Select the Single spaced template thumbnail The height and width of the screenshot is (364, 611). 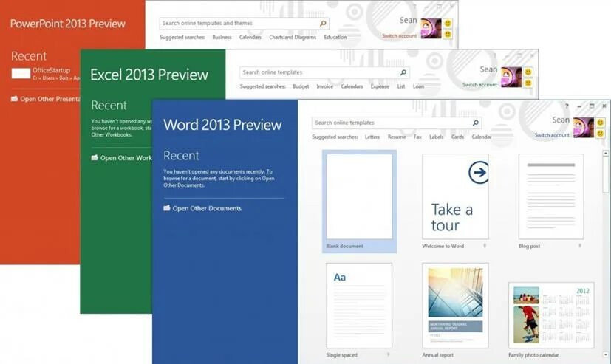coord(359,306)
